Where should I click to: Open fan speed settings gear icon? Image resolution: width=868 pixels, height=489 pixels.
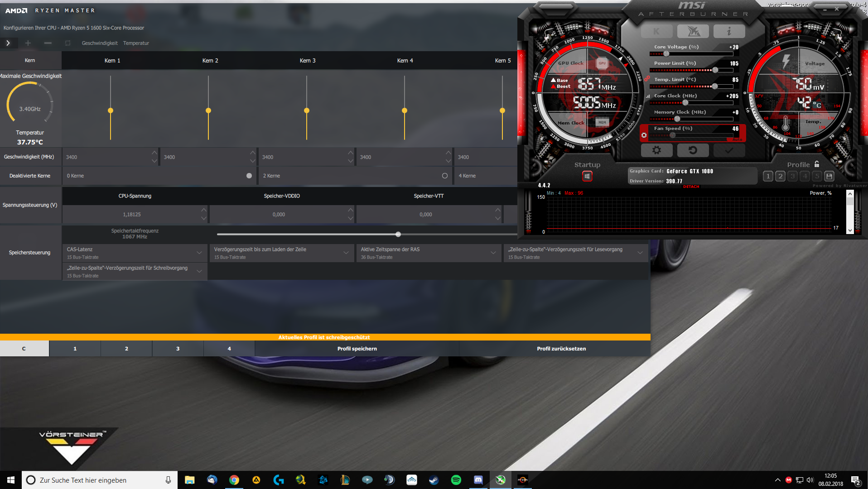tap(644, 135)
